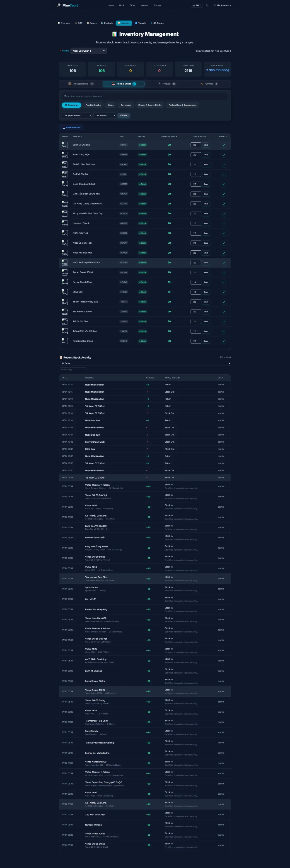290x868 pixels.
Task: Click the venue location pin icon
Action: (60, 51)
